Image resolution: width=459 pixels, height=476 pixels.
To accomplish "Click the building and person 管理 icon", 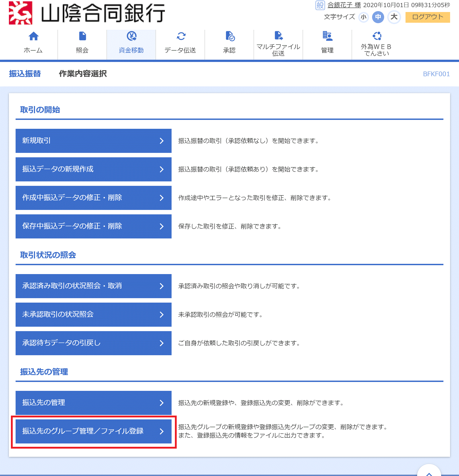I will [327, 36].
